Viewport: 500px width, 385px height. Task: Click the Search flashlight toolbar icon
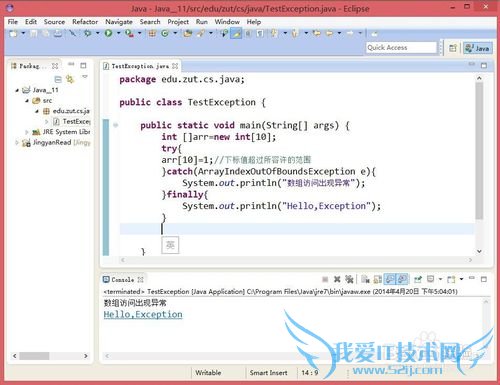point(201,33)
